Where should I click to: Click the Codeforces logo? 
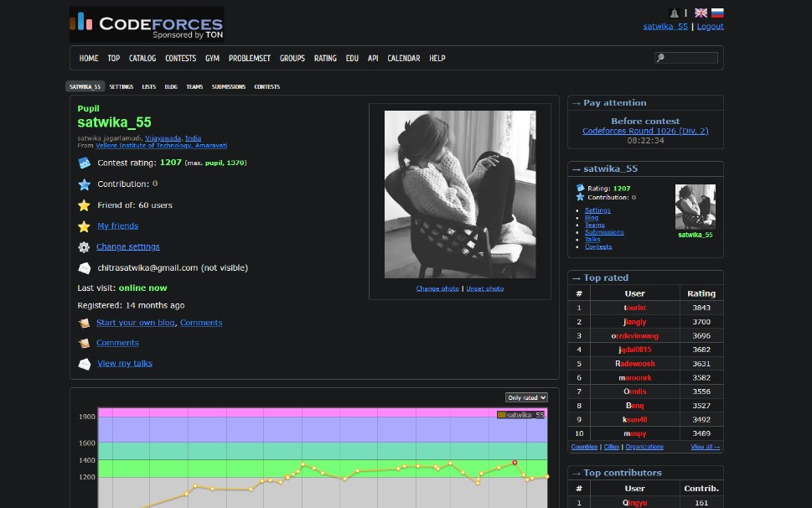(147, 24)
